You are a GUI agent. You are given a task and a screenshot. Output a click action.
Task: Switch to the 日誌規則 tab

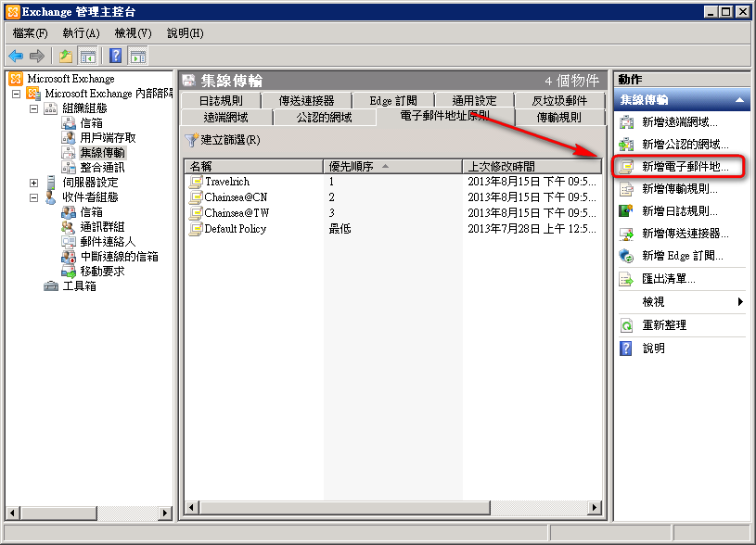pos(221,101)
